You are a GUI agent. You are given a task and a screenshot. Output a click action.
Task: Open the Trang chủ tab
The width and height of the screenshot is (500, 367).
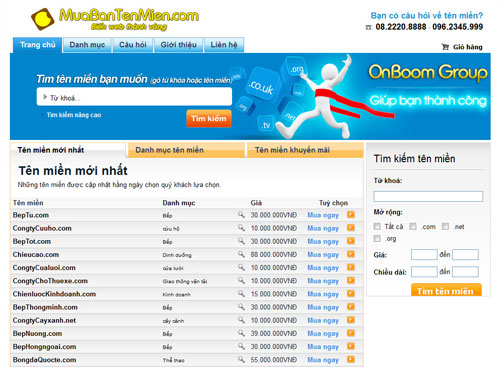tap(38, 45)
